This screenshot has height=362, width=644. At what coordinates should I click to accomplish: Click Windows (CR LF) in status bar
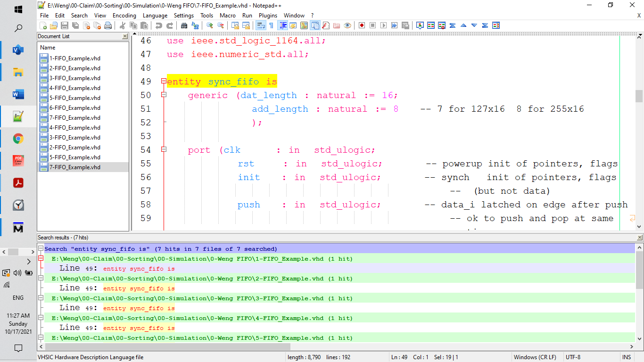(535, 357)
